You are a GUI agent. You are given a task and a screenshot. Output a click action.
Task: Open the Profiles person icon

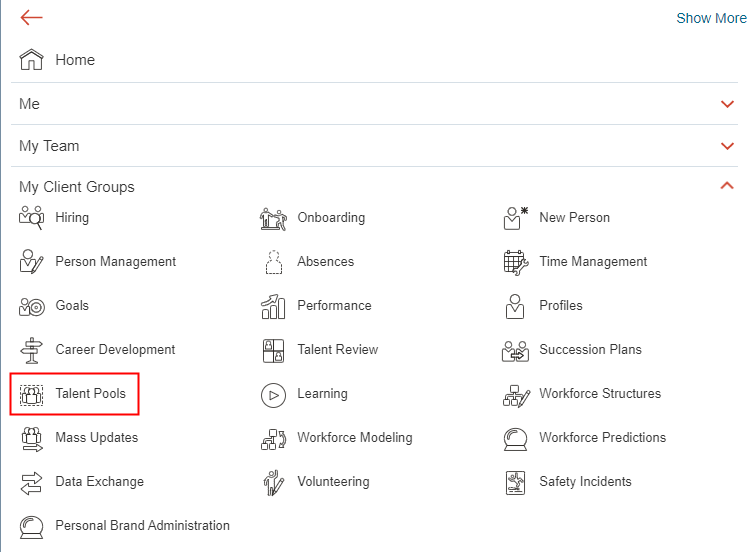[515, 306]
